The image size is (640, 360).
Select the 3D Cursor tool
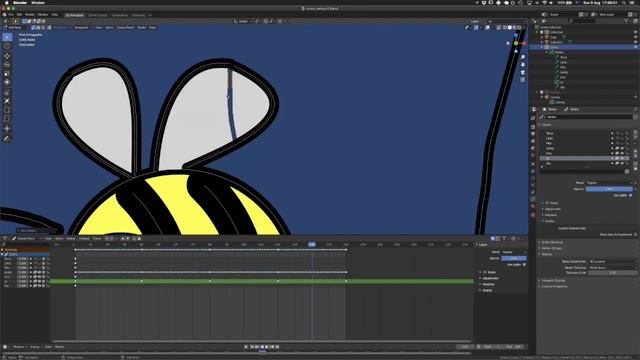7,46
